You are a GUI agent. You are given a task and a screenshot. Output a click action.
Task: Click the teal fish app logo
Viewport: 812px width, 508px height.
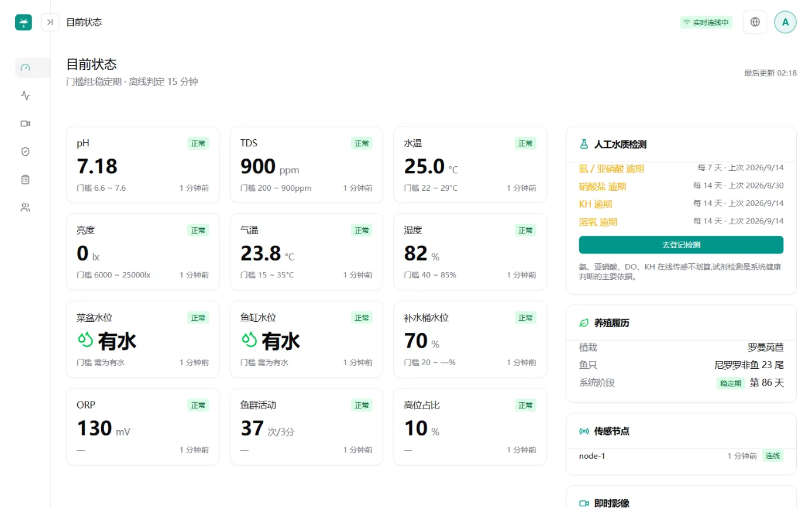tap(23, 22)
